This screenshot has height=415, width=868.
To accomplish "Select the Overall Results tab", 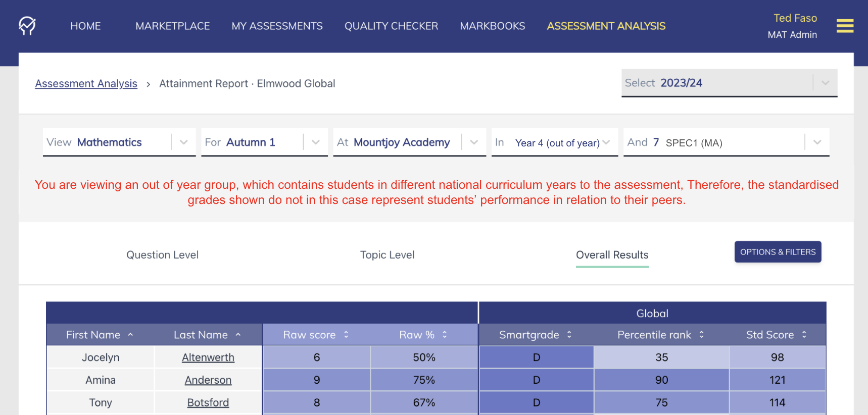I will point(612,255).
